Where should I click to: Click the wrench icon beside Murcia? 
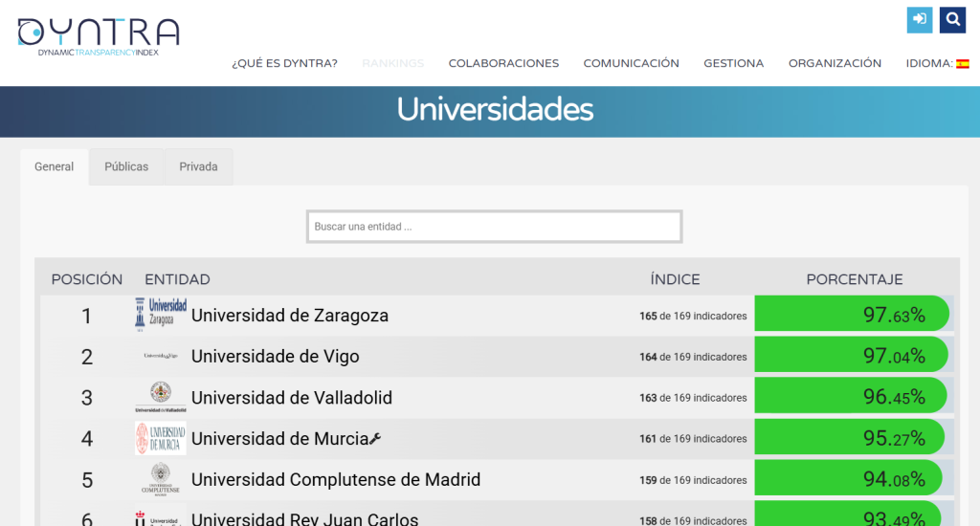pyautogui.click(x=375, y=438)
